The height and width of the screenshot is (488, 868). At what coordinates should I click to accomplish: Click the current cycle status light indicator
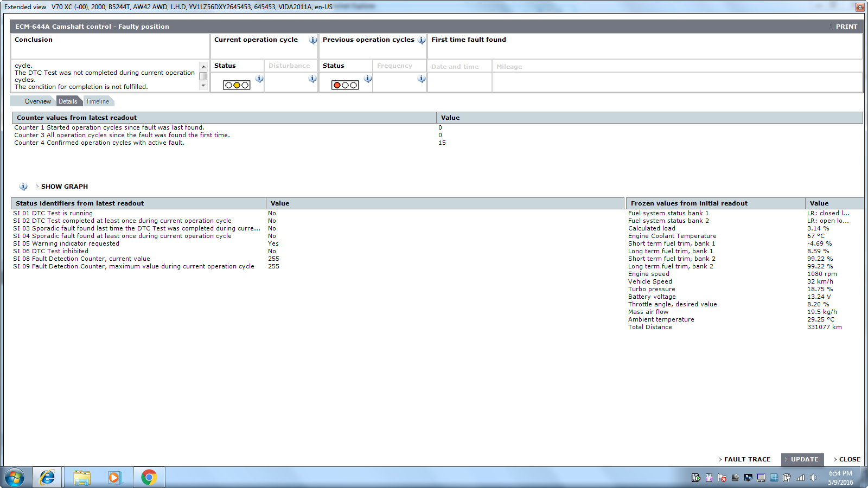point(237,85)
